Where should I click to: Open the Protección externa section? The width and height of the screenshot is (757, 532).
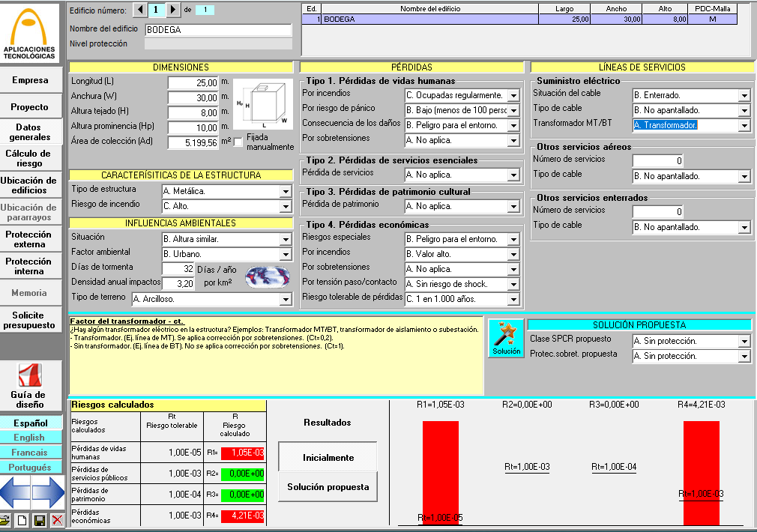29,239
